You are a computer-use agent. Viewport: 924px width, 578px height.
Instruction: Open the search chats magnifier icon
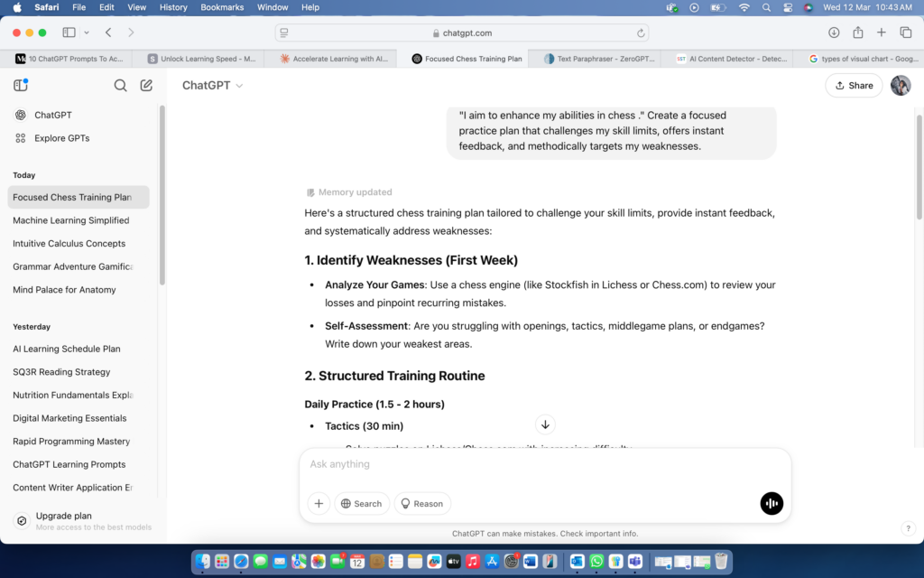tap(120, 86)
